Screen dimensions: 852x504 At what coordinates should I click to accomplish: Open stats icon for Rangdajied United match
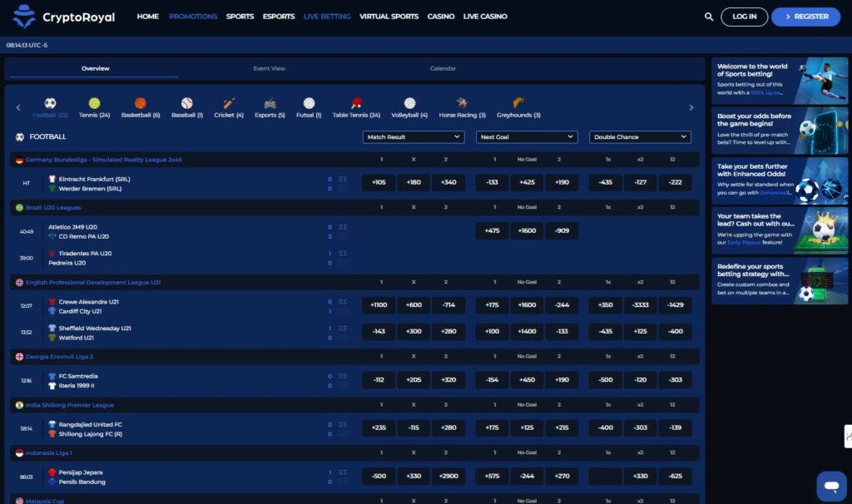(343, 425)
